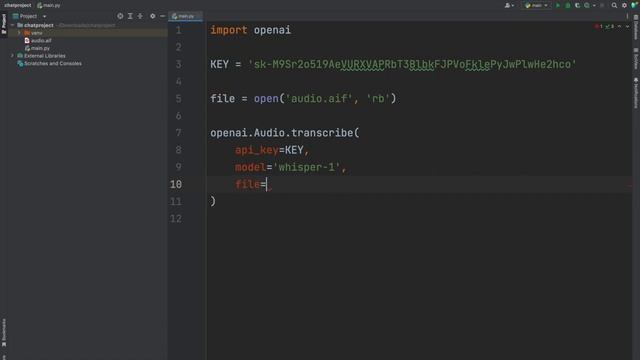Click 'api_key' parameter on line 8
This screenshot has height=360, width=640.
tap(256, 150)
